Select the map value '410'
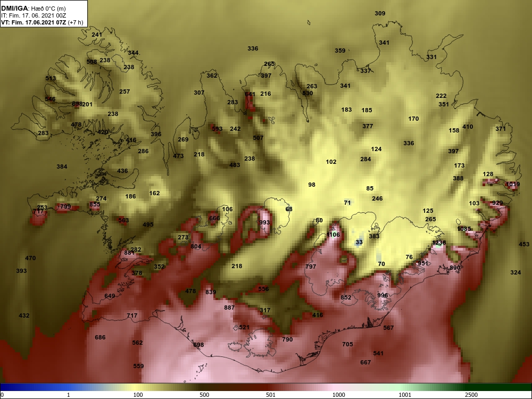 pyautogui.click(x=468, y=127)
